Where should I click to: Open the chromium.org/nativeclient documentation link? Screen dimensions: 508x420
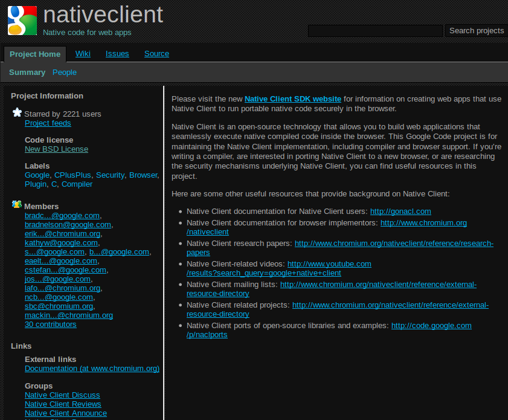pos(423,223)
